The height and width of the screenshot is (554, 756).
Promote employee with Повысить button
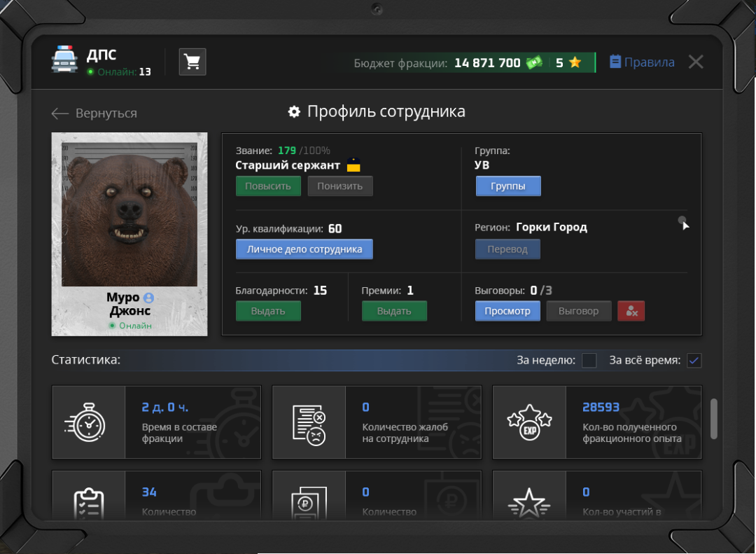coord(268,186)
